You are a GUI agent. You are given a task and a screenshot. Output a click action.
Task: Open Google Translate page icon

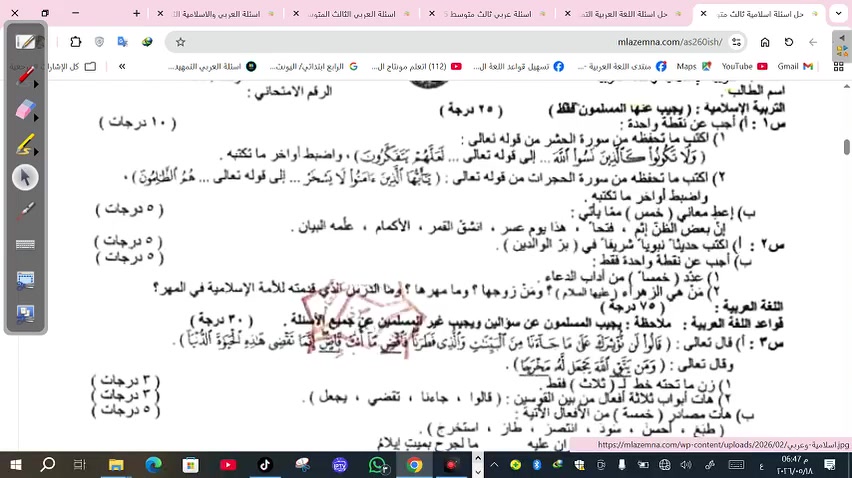(123, 42)
